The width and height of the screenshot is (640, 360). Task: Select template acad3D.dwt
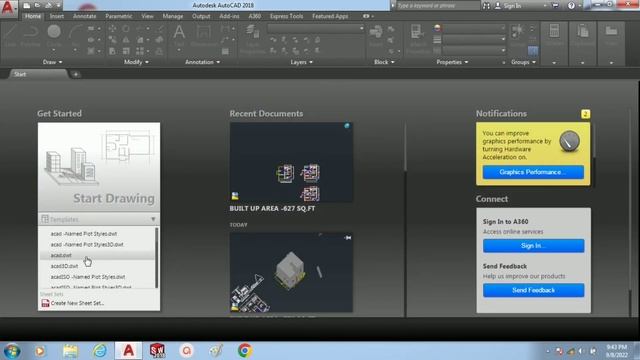(x=64, y=266)
